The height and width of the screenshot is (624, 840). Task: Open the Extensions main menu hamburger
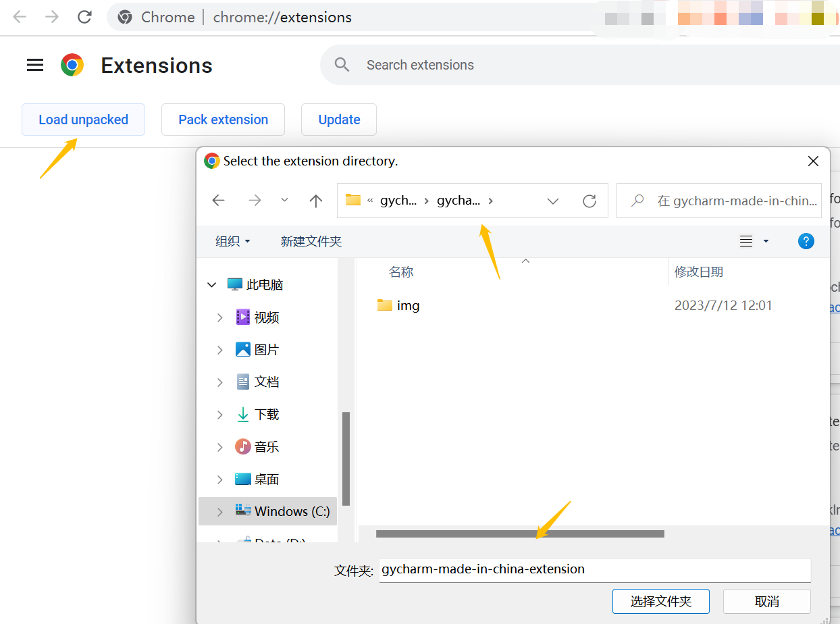[x=35, y=65]
